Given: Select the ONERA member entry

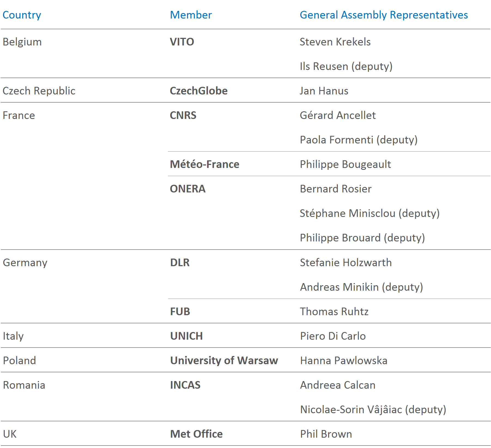Looking at the screenshot, I should [188, 189].
